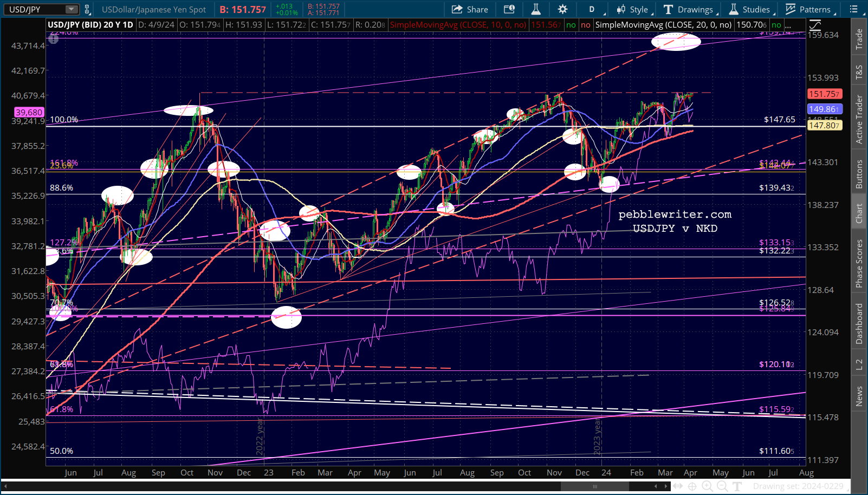Screen dimensions: 868x495
Task: Click the 2023 year vertical marker label
Action: (598, 437)
